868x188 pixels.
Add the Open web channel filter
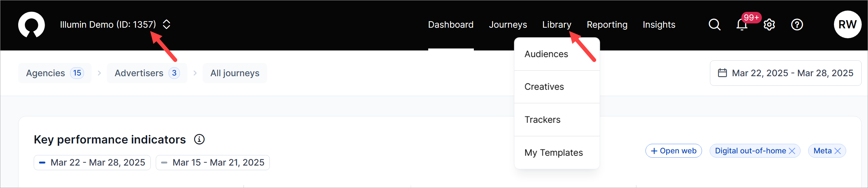pyautogui.click(x=673, y=151)
